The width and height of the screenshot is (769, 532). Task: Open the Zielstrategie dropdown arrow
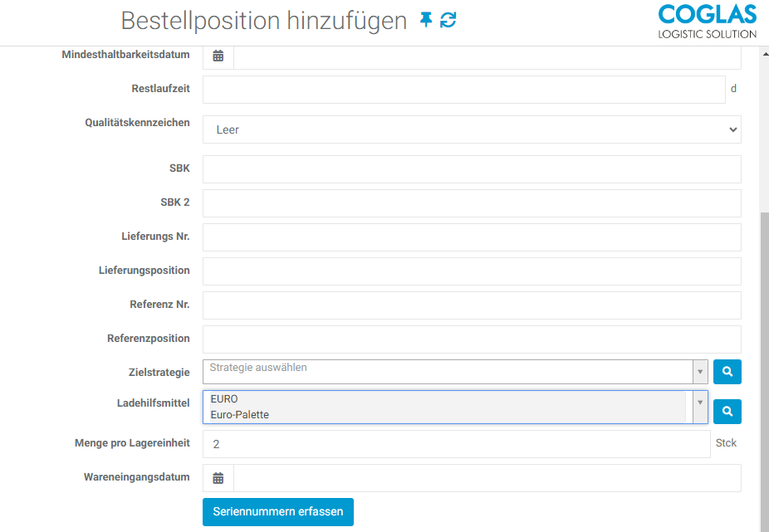[x=700, y=372]
